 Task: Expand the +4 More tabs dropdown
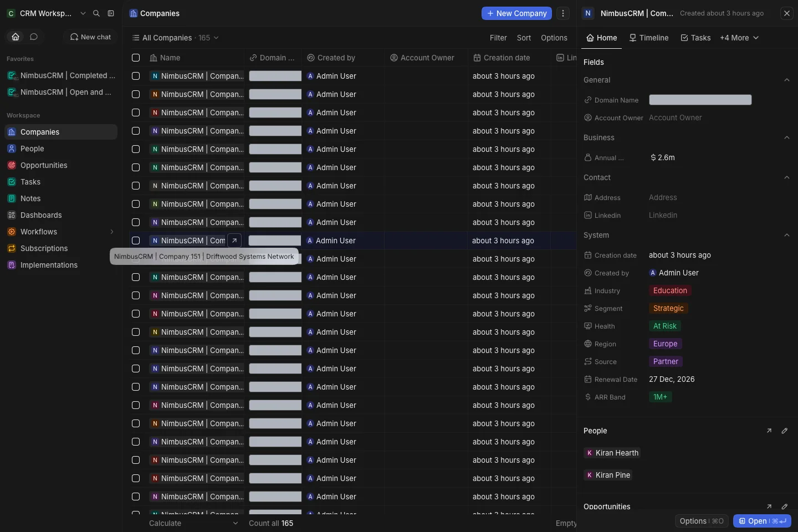(x=739, y=38)
